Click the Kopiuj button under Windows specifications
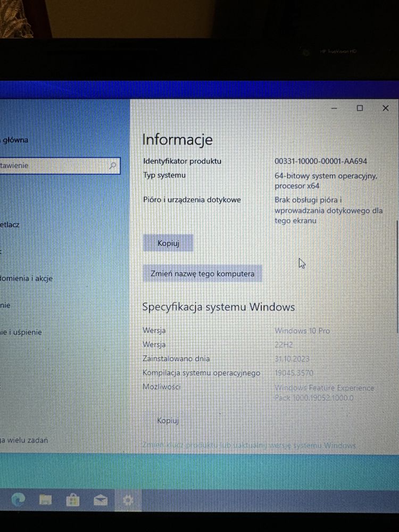The height and width of the screenshot is (532, 399). [x=168, y=420]
